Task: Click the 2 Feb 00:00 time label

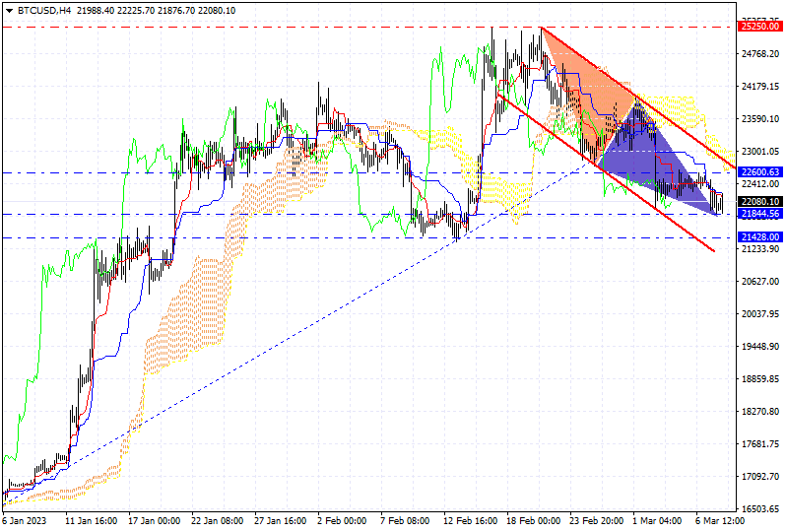Action: (342, 521)
